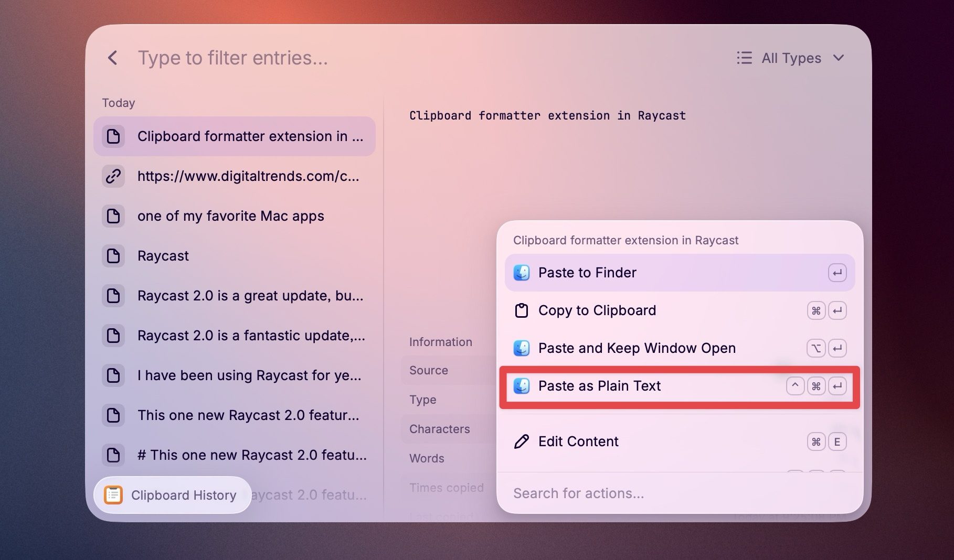Viewport: 954px width, 560px height.
Task: Click the pencil icon beside Edit Content
Action: point(521,441)
